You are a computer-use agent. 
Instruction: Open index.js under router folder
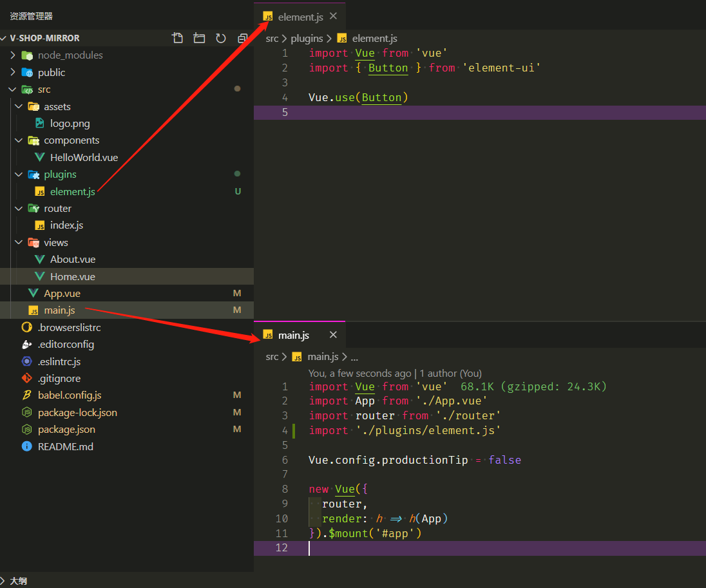pos(66,225)
